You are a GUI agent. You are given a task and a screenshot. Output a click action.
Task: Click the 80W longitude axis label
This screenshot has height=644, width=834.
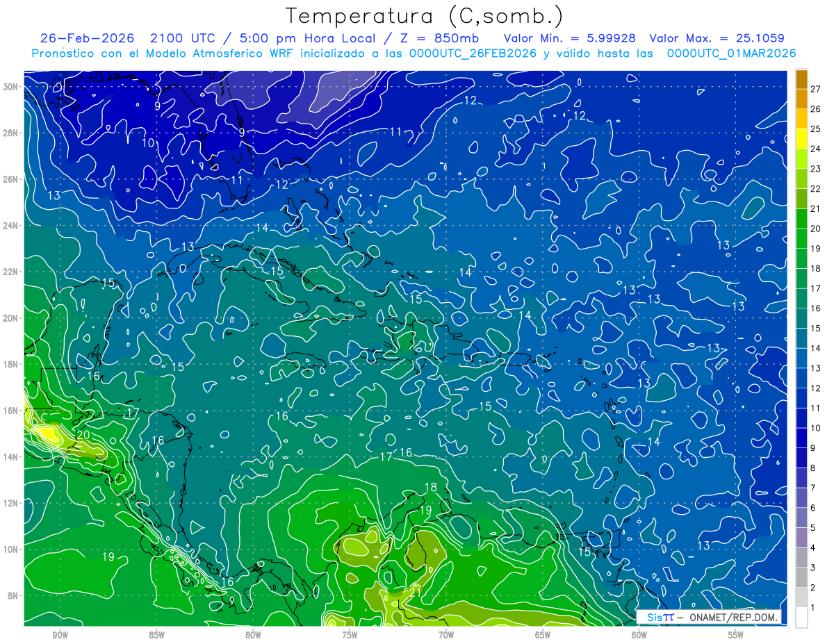coord(253,635)
